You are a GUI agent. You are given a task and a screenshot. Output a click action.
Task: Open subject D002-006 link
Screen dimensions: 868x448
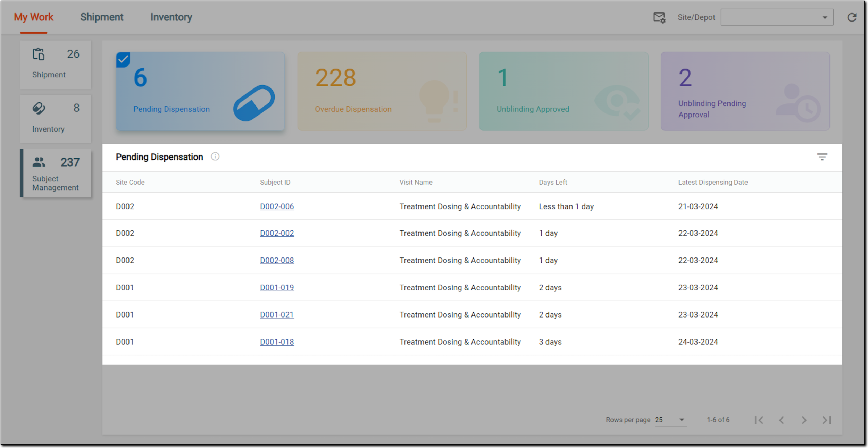[x=277, y=206]
